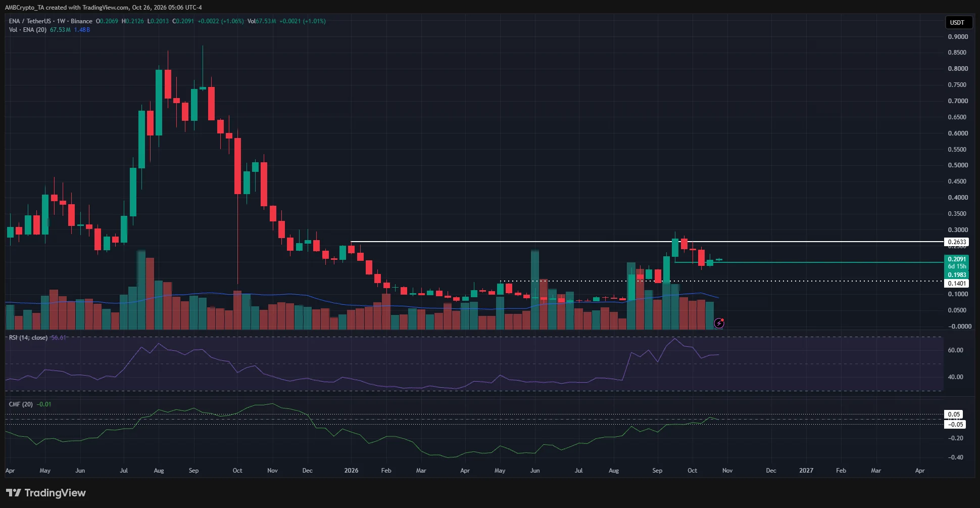Select the 0.7500 price axis value
This screenshot has height=508, width=980.
(x=958, y=85)
